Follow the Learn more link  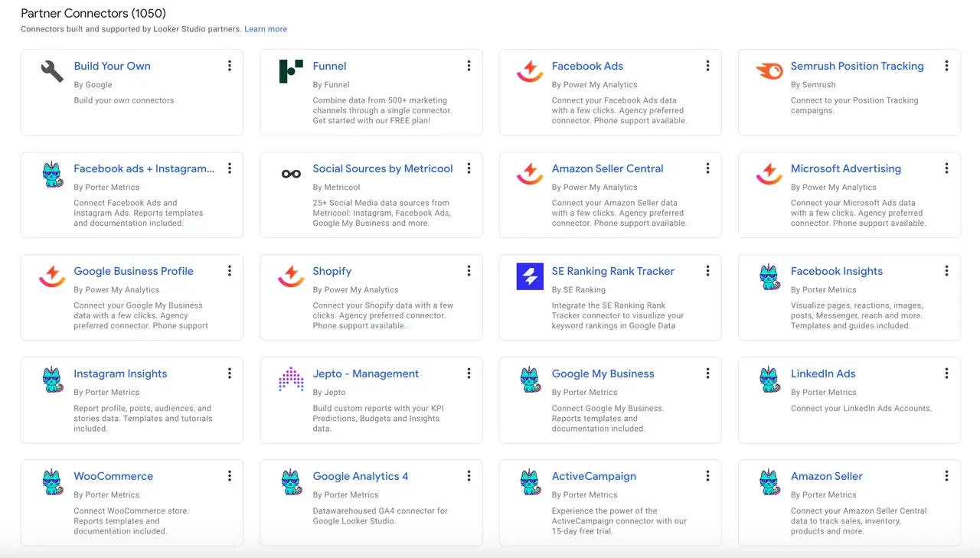(x=266, y=29)
